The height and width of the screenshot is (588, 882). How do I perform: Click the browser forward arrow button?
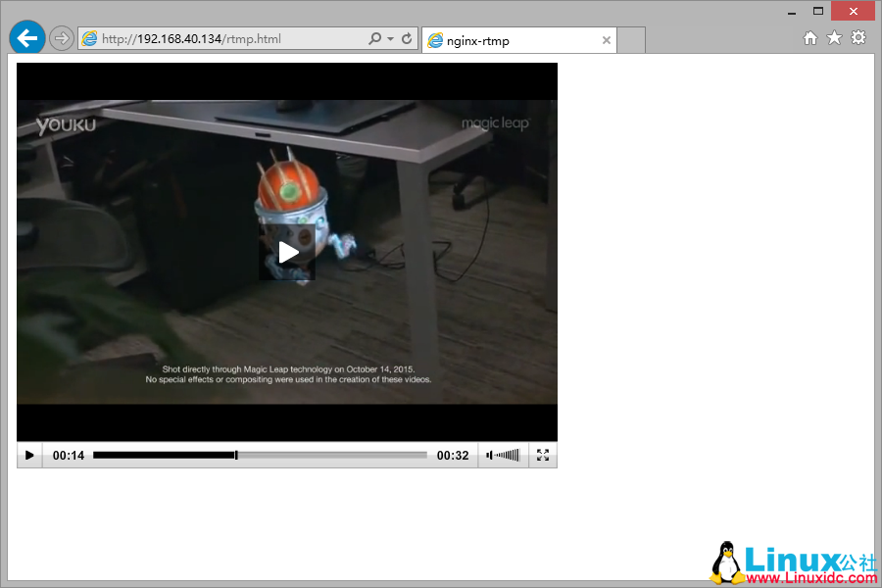tap(62, 38)
